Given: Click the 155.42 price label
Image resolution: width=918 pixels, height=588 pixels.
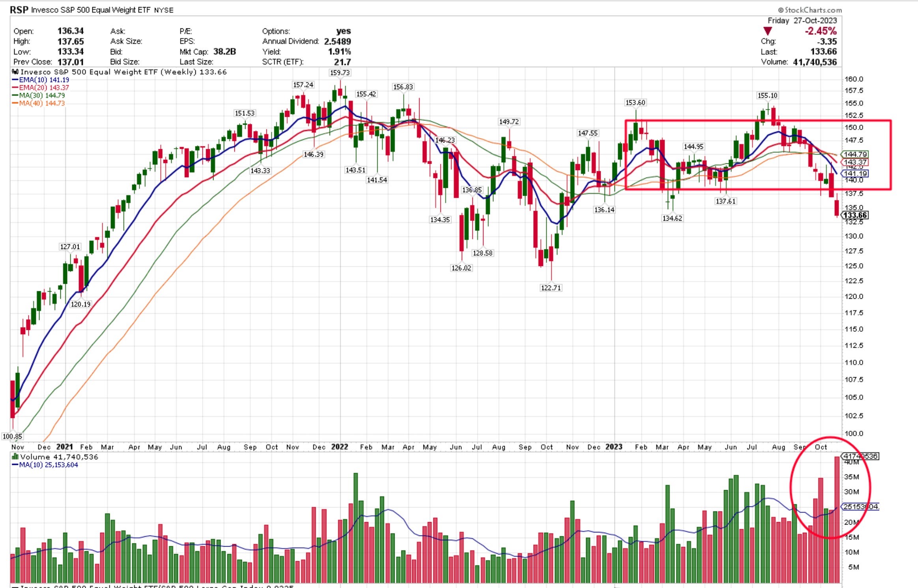Looking at the screenshot, I should click(366, 94).
